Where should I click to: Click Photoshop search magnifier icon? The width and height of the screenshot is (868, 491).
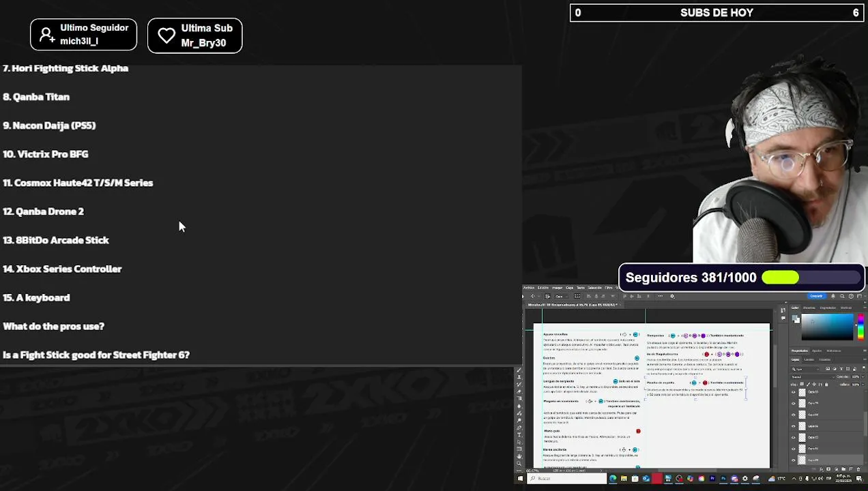click(842, 296)
